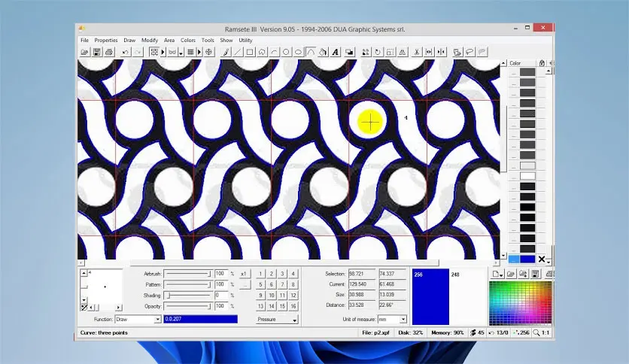Open the Modify menu
Viewport: 629px width, 364px height.
[x=150, y=40]
